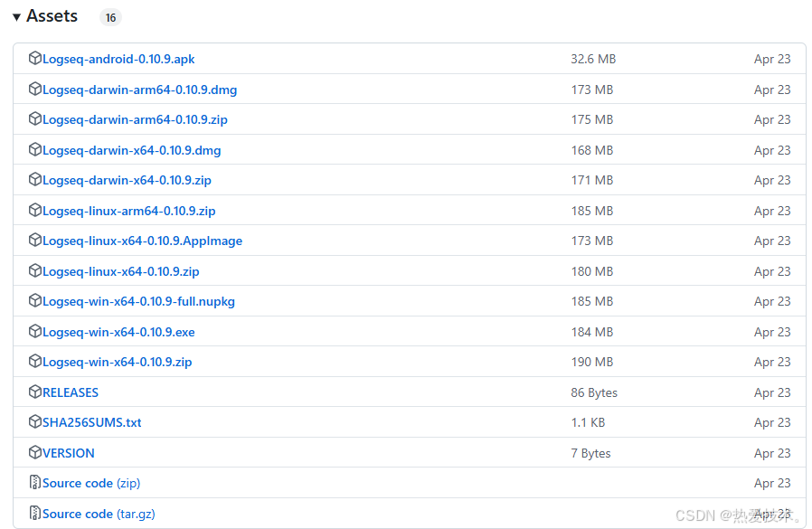Click the package icon beside Logseq-darwin-x64-0.10.9.dmg
The width and height of the screenshot is (812, 529).
click(x=34, y=149)
